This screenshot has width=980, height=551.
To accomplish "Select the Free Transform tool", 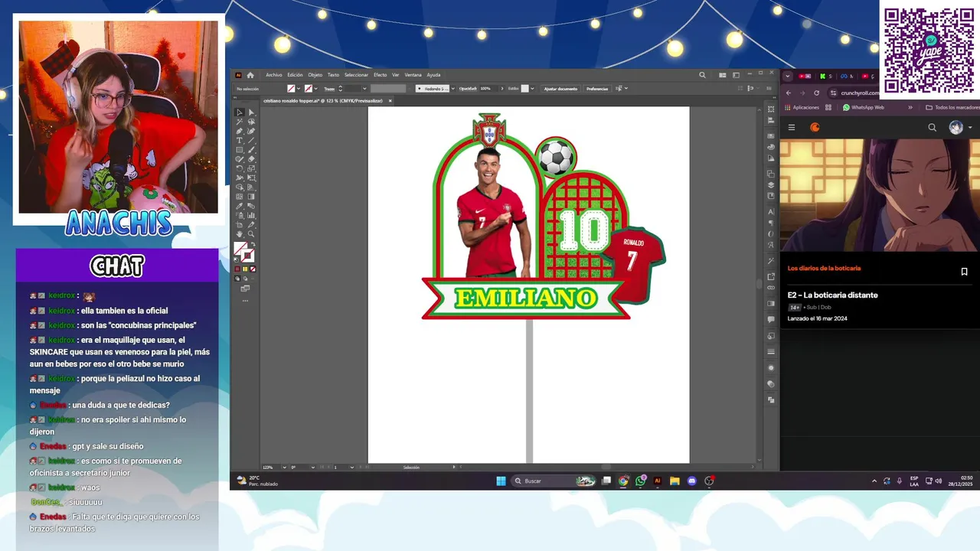I will point(251,178).
